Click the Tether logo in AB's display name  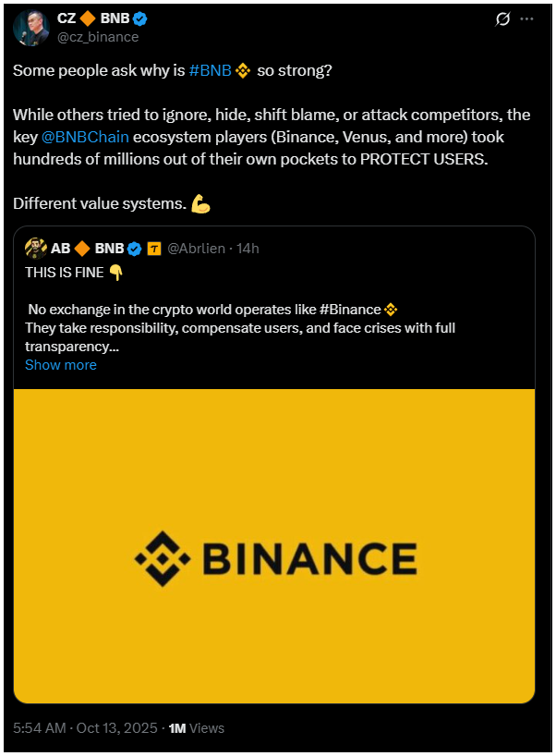(x=156, y=248)
